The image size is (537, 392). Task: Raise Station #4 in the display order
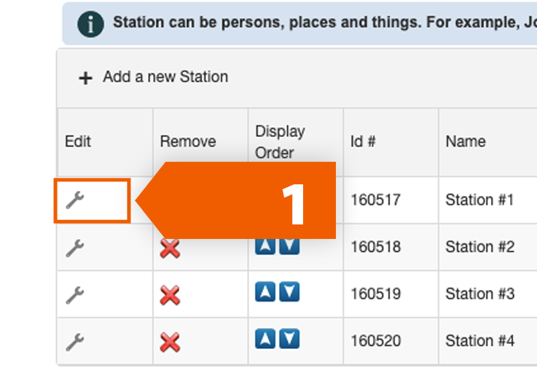tap(265, 339)
